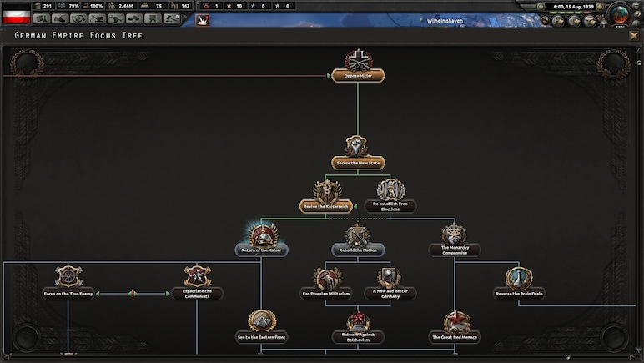Click the Wilhelmshaven map label
This screenshot has width=644, height=363.
coord(445,21)
